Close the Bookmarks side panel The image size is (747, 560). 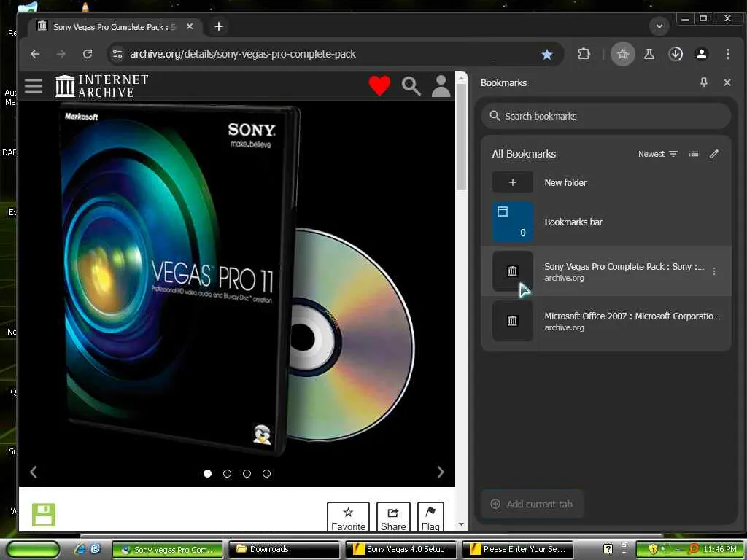point(727,82)
